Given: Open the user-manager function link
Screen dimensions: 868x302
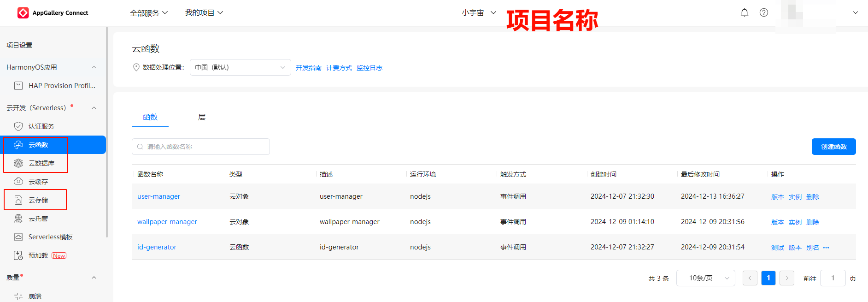Looking at the screenshot, I should point(158,196).
